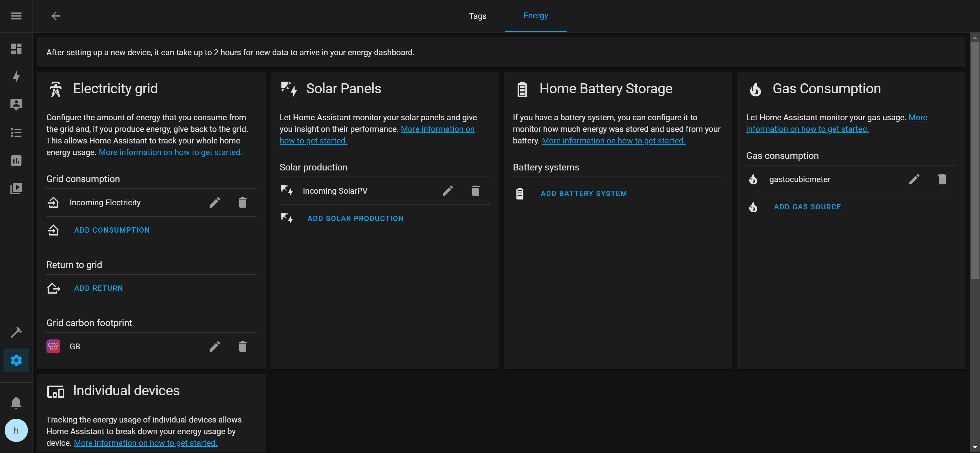Image resolution: width=980 pixels, height=453 pixels.
Task: Open the History bar-chart icon in sidebar
Action: [16, 160]
